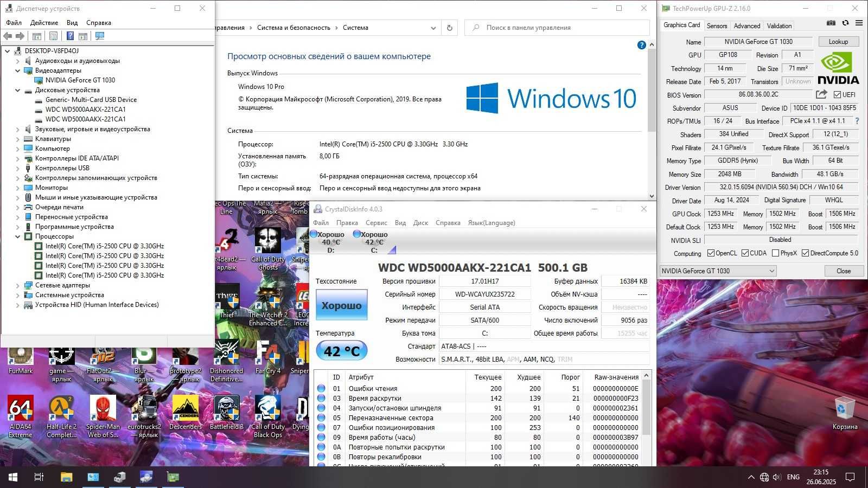Click the volume icon in system tray
This screenshot has height=488, width=868.
[x=777, y=477]
